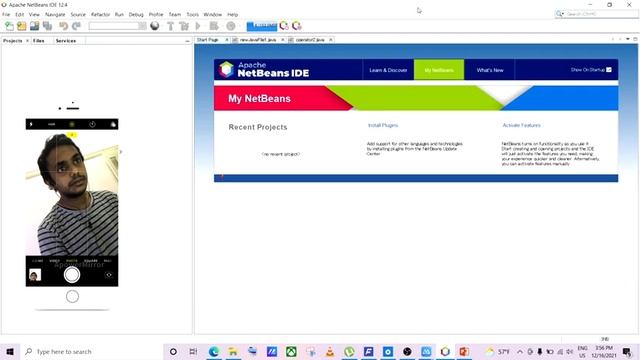Image resolution: width=640 pixels, height=360 pixels.
Task: Open VLC media player from taskbar
Action: tap(330, 351)
